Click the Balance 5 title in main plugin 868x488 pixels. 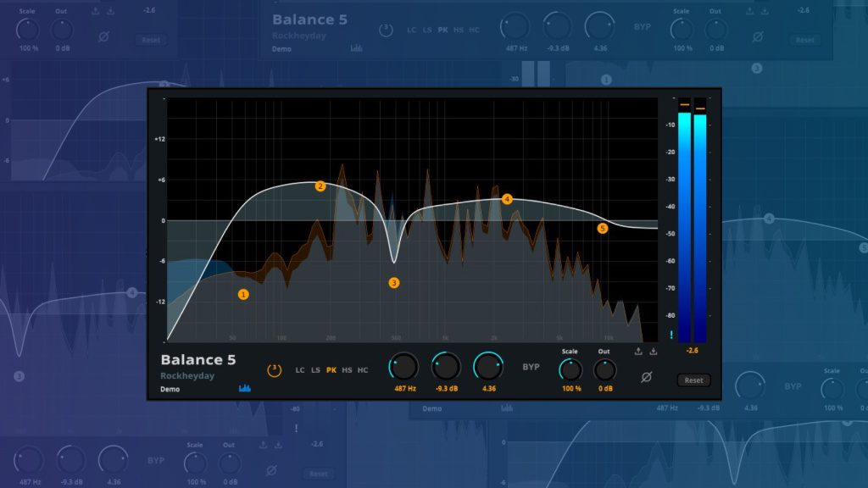click(198, 359)
